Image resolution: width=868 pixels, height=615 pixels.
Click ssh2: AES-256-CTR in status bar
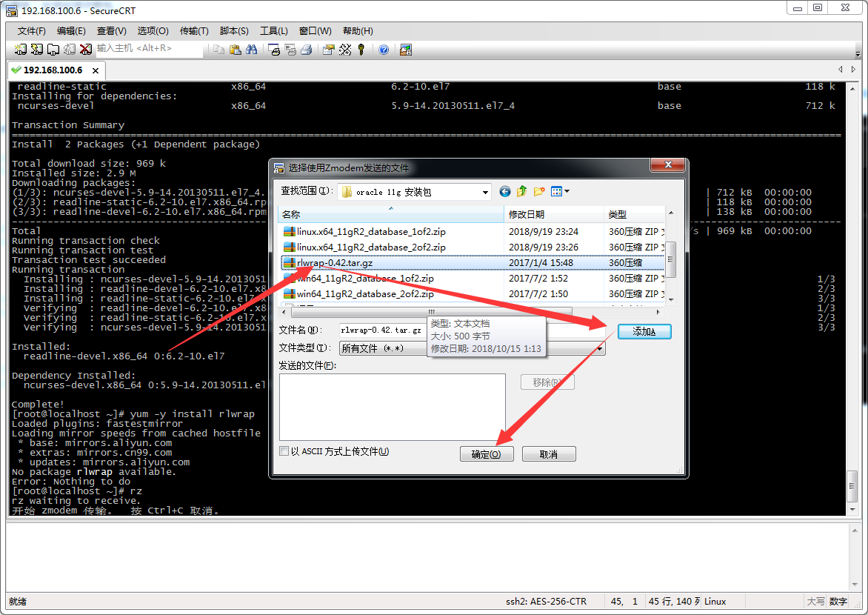546,601
